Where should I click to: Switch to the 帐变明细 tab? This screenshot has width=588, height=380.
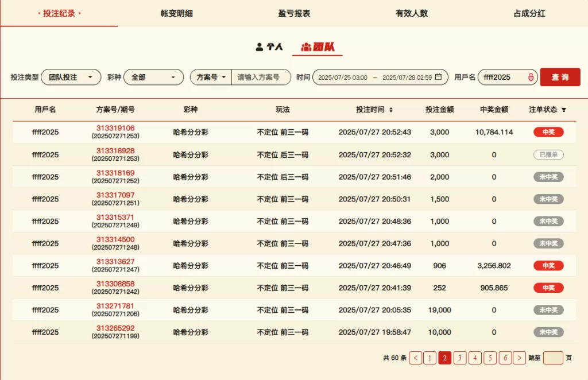pos(177,14)
